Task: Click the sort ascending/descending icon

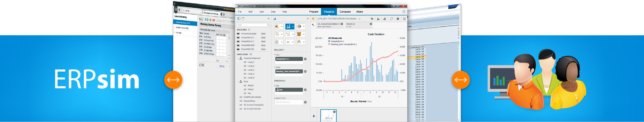Action: 372,19
